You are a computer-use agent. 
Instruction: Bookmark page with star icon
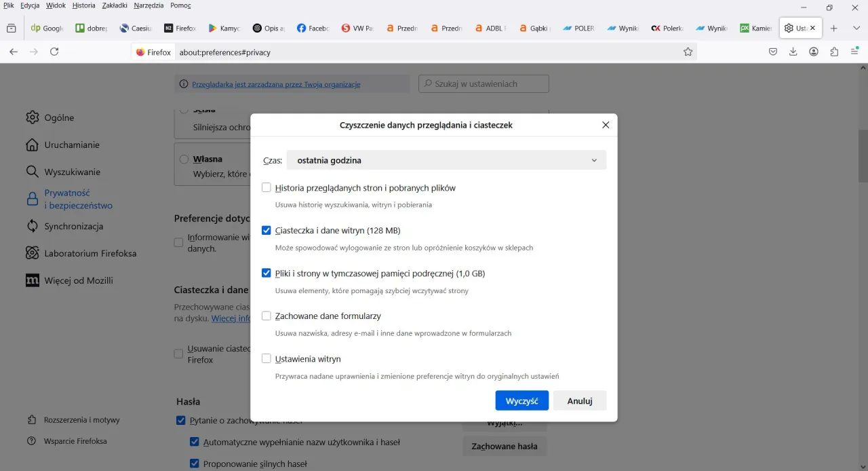tap(688, 52)
